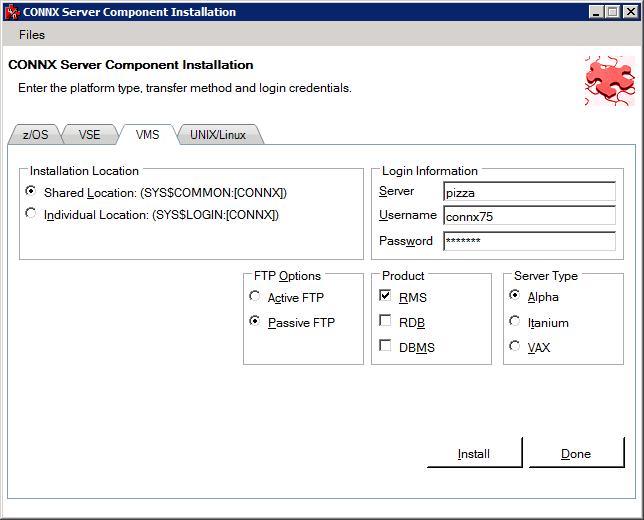Maximize the CONNX installation window
644x520 pixels.
612,12
